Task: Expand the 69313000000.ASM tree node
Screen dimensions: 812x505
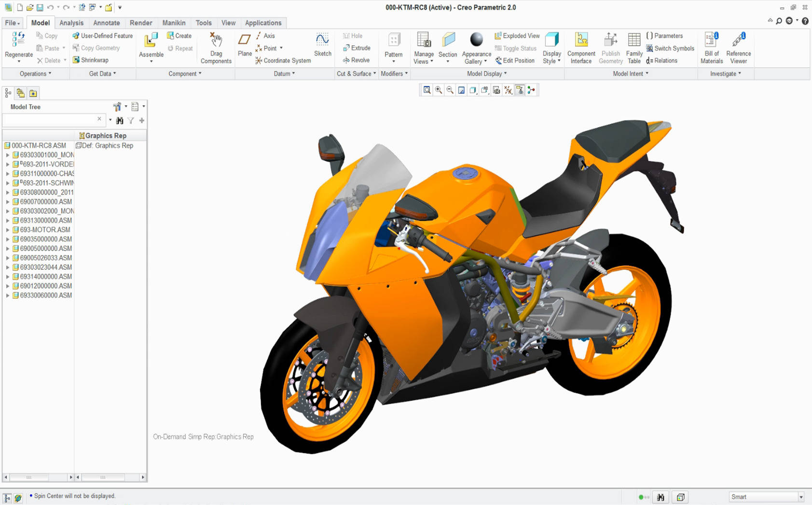Action: tap(7, 221)
